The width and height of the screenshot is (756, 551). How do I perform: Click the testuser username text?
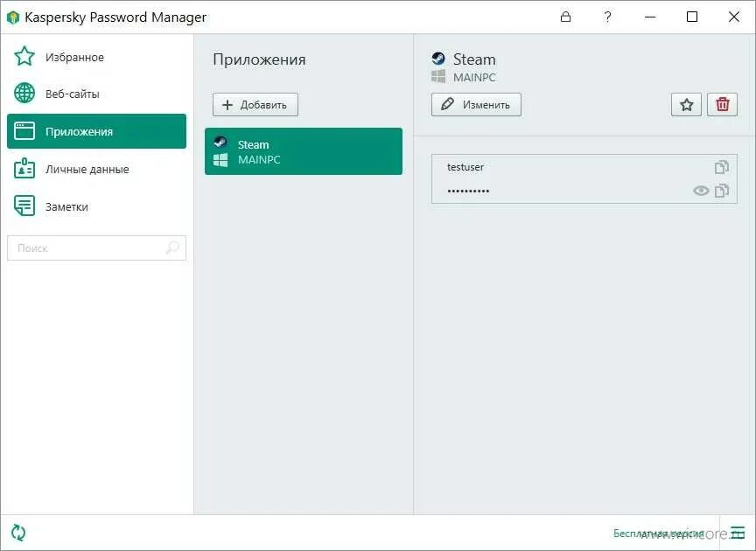pyautogui.click(x=465, y=167)
